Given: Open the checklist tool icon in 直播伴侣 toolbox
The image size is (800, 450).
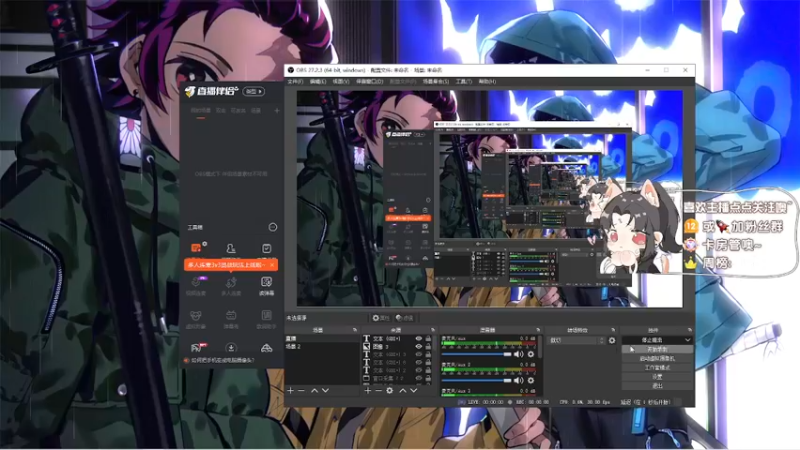Looking at the screenshot, I should (x=266, y=248).
